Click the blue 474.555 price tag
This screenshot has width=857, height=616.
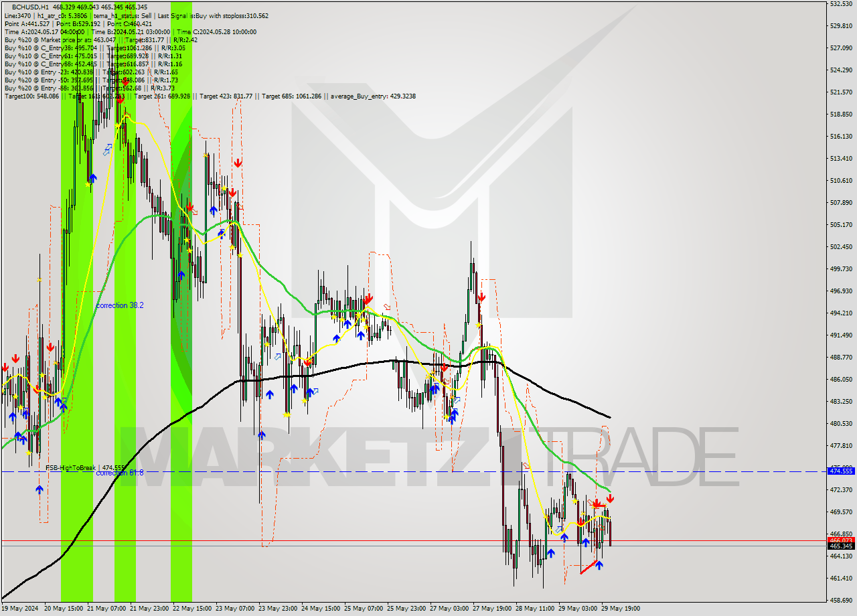point(841,471)
